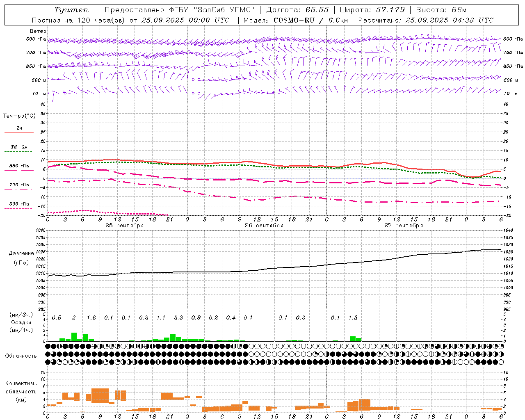This screenshot has width=525, height=420.
Task: Click the "Tyumen" station name in header
Action: click(x=71, y=10)
